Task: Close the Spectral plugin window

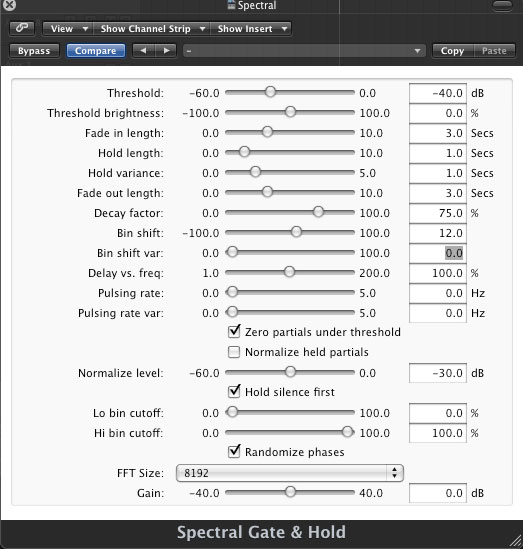Action: [x=8, y=5]
